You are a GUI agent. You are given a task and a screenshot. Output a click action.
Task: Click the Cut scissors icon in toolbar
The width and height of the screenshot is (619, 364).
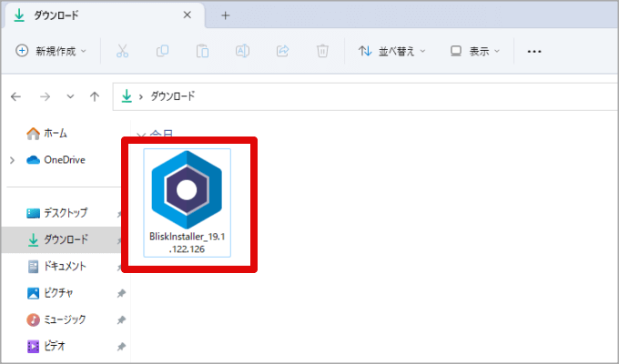(x=122, y=51)
